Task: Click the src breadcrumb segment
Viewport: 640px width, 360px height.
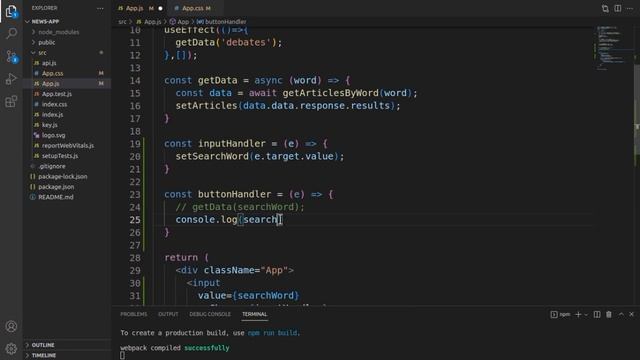Action: [122, 22]
